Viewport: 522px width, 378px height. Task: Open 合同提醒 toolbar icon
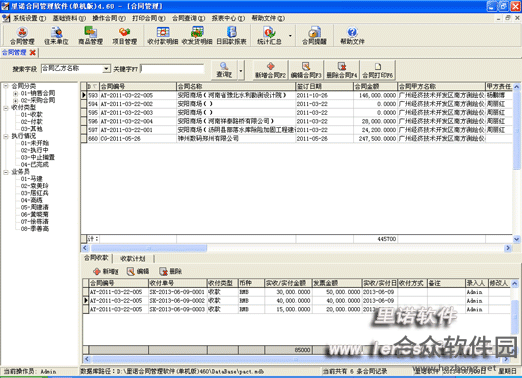(x=314, y=36)
